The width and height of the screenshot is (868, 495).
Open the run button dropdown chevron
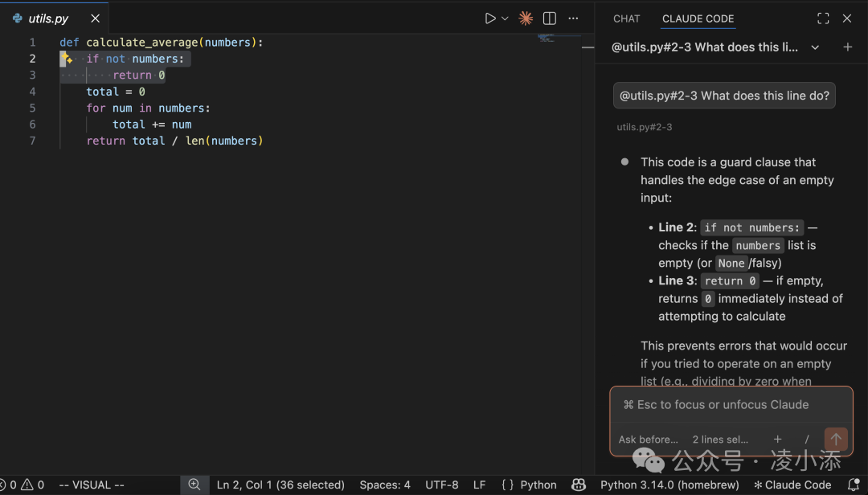click(x=505, y=18)
